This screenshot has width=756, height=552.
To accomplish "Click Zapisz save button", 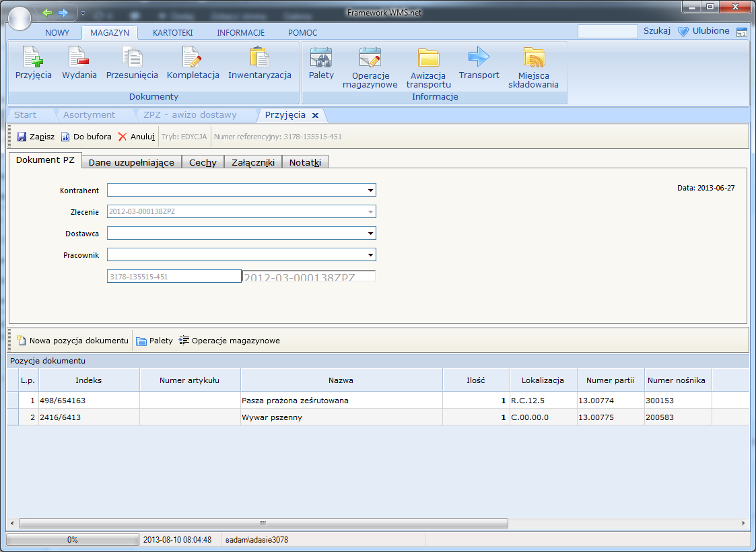I will [x=36, y=137].
